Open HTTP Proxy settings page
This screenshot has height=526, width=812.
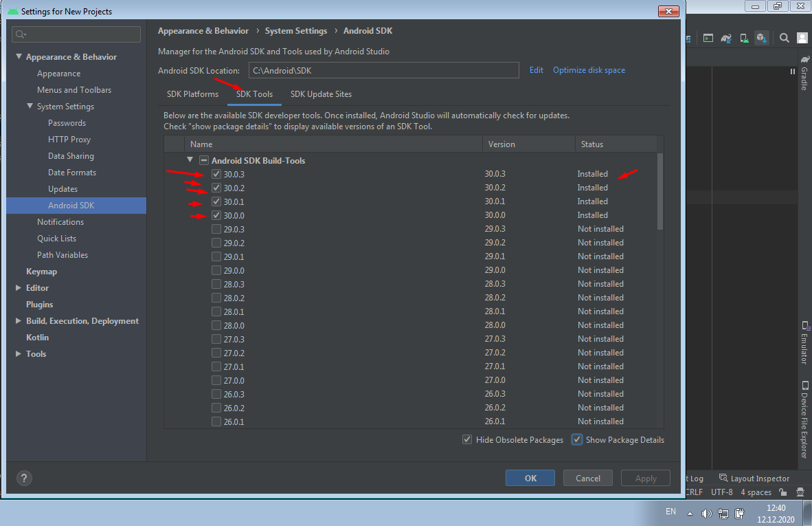tap(69, 140)
